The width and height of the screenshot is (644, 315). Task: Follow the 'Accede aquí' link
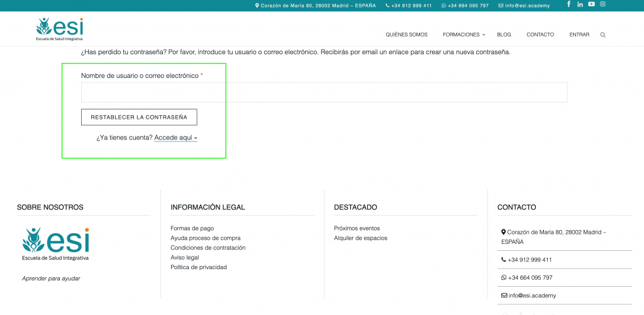pyautogui.click(x=175, y=137)
